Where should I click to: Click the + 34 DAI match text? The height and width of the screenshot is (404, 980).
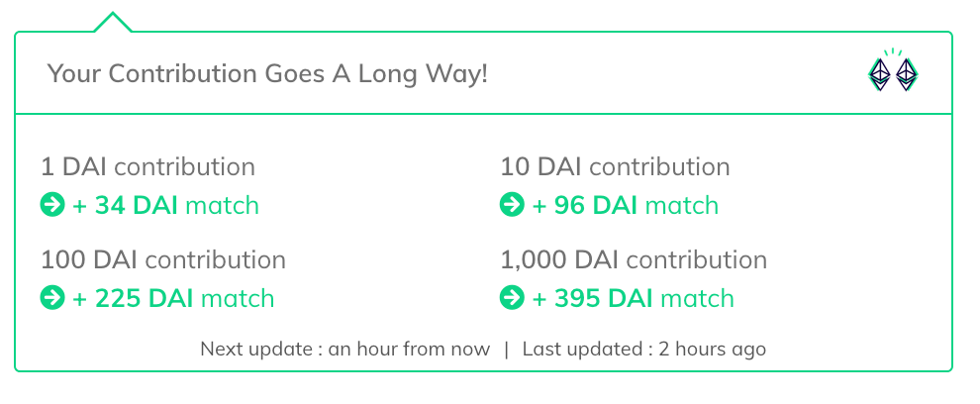pyautogui.click(x=165, y=205)
